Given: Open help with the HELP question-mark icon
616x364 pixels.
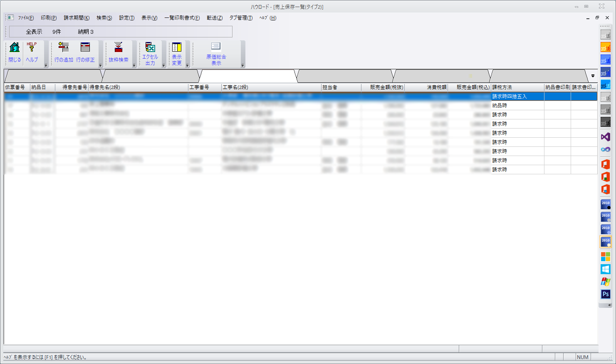Looking at the screenshot, I should tap(32, 47).
